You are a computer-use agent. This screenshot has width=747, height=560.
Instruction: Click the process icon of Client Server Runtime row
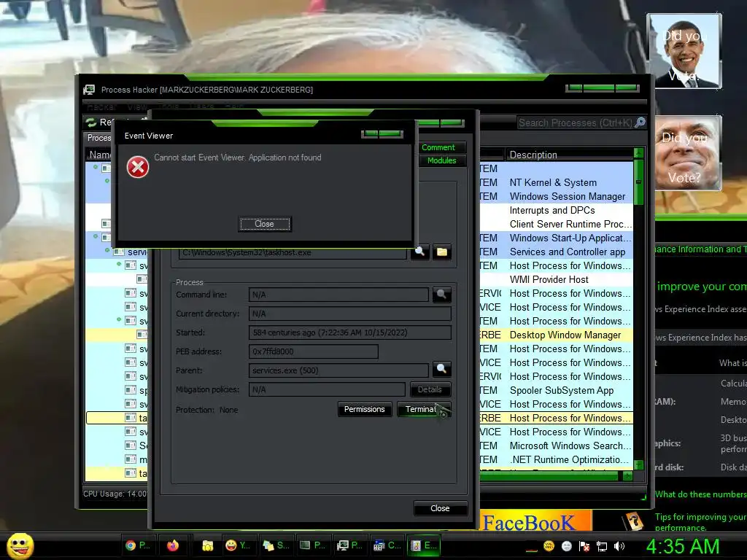point(107,223)
